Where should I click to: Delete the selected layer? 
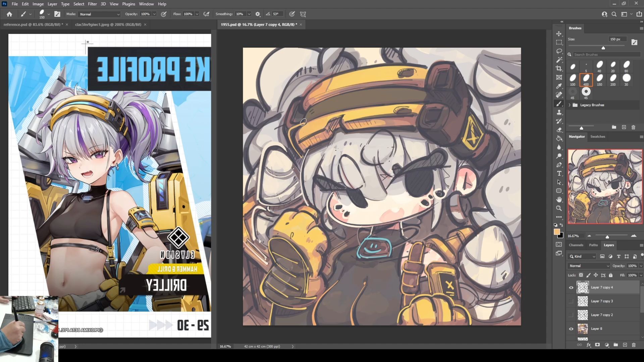click(x=634, y=345)
